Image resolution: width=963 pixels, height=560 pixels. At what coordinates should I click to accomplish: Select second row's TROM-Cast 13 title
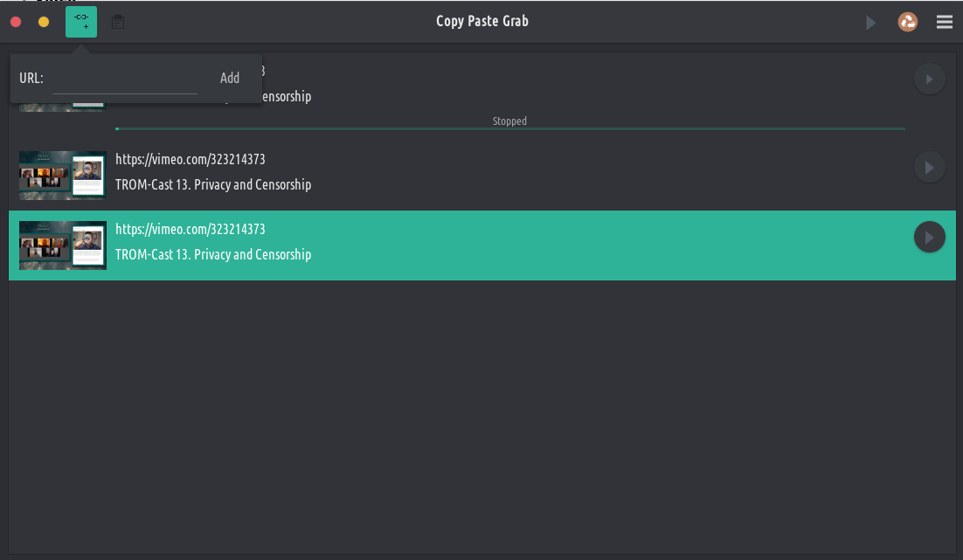click(x=213, y=185)
